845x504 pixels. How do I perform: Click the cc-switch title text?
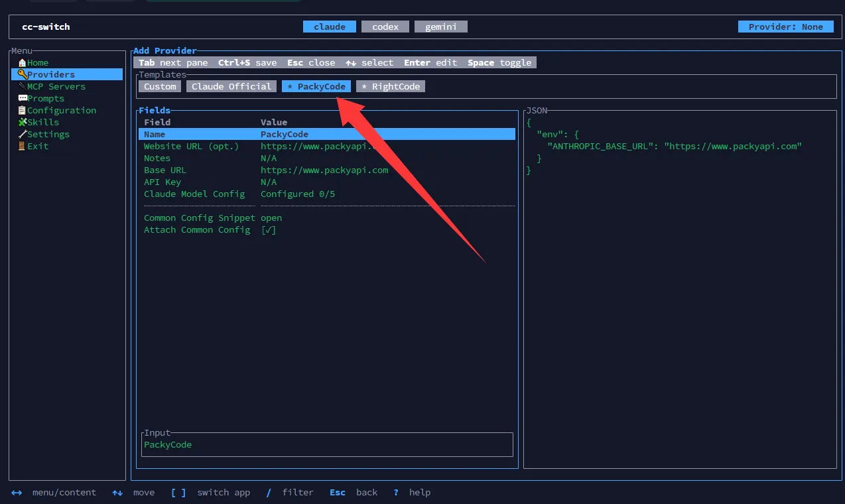tap(46, 27)
